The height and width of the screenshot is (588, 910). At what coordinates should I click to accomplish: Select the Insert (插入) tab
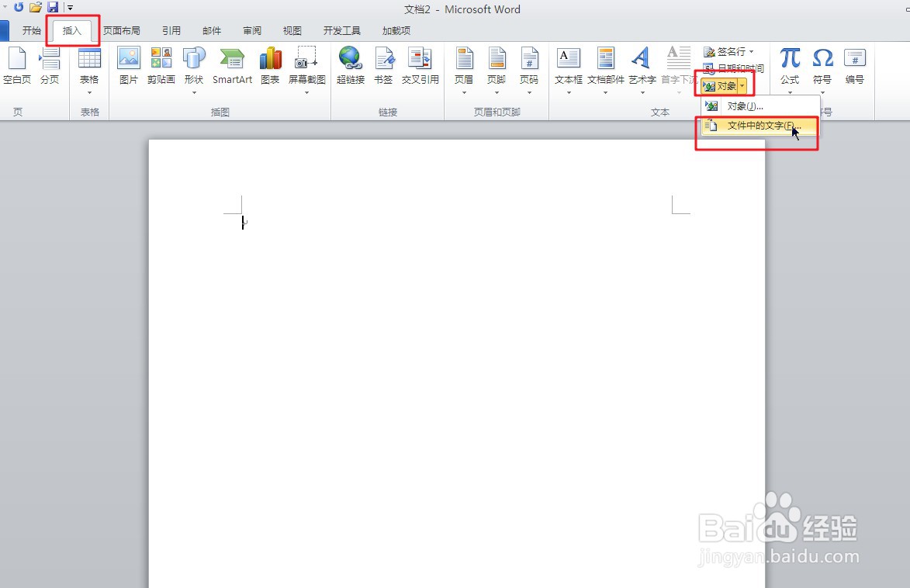(72, 31)
